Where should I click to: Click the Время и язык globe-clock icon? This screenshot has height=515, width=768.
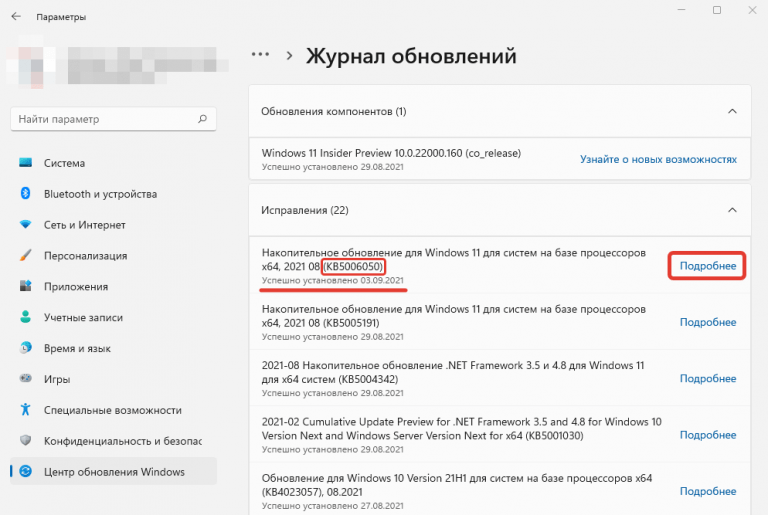[x=25, y=348]
